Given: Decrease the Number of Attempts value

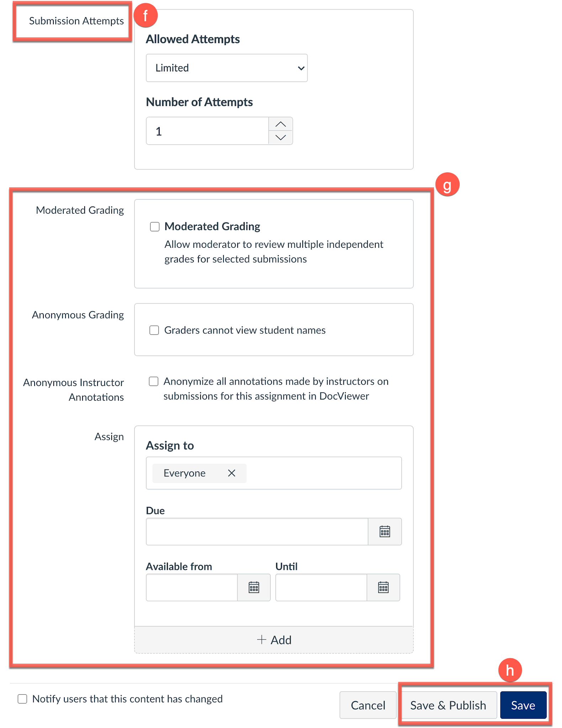Looking at the screenshot, I should 281,138.
